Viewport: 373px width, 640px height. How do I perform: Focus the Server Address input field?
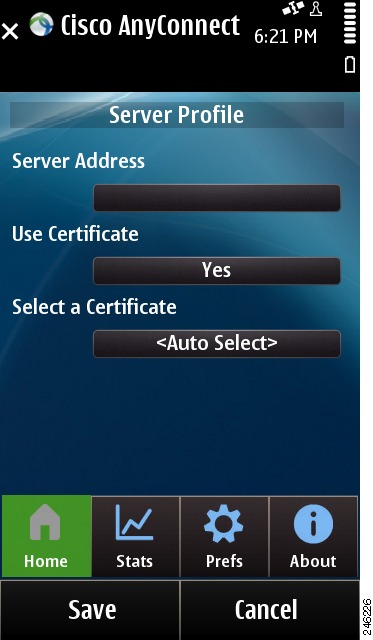[217, 198]
